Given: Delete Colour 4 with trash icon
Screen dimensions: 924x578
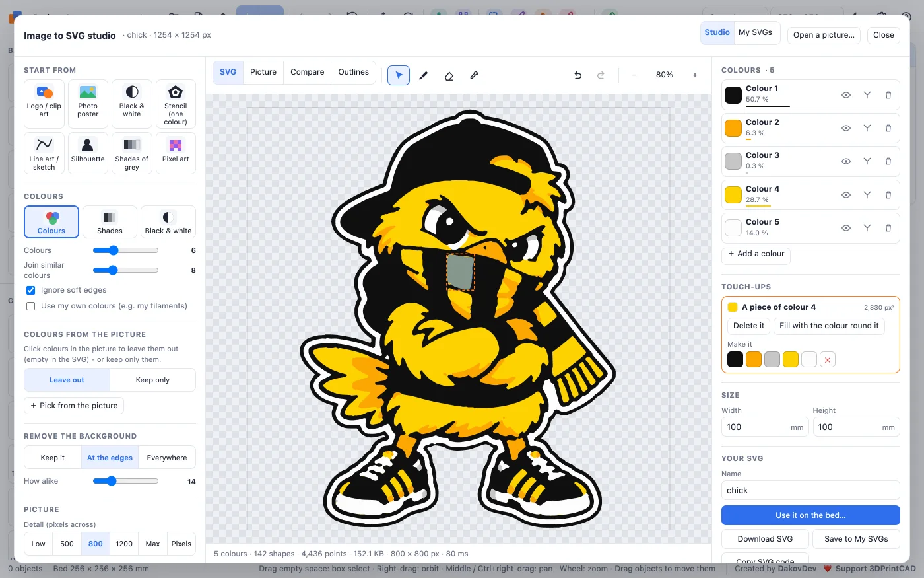Looking at the screenshot, I should (x=888, y=195).
